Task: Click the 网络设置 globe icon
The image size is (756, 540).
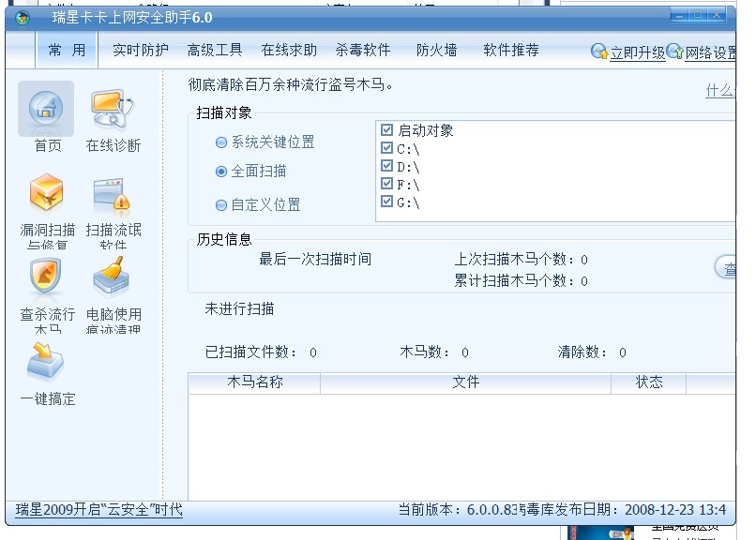Action: (x=675, y=51)
